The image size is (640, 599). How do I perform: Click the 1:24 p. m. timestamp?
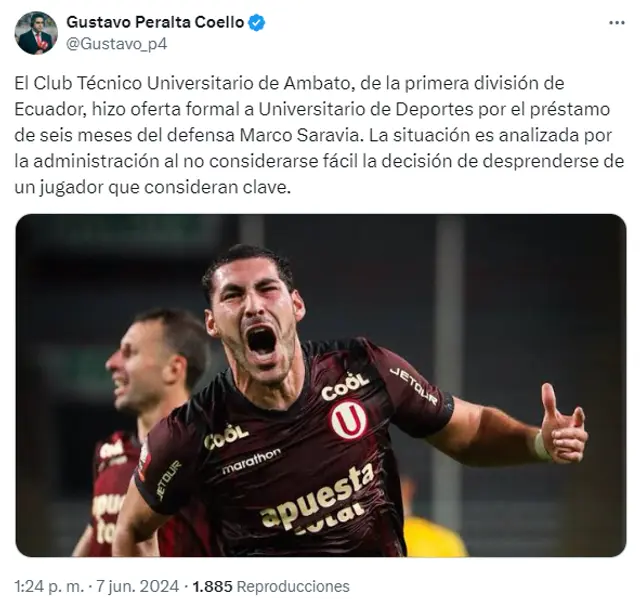pyautogui.click(x=48, y=586)
